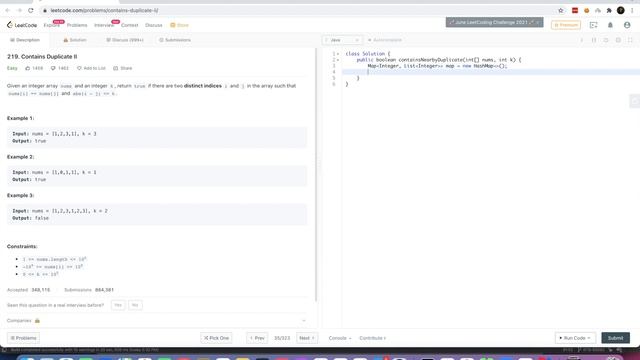
Task: Go to the Prev problem
Action: coord(257,338)
